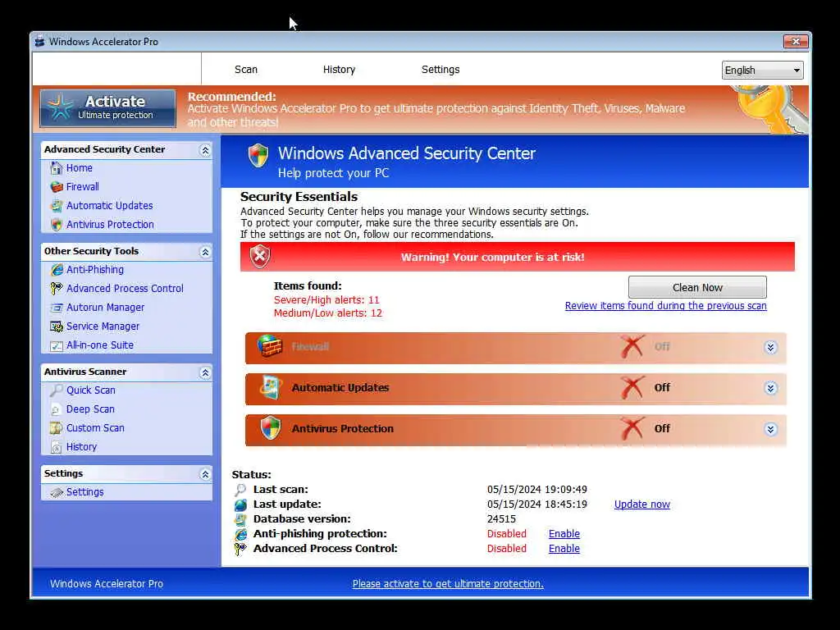Screen dimensions: 840x630
Task: Click the Database version icon
Action: point(240,519)
